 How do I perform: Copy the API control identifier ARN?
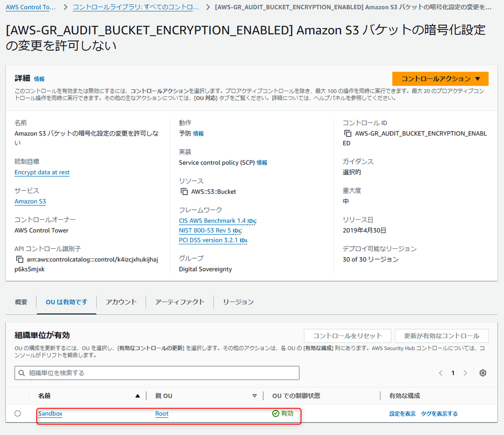tap(20, 260)
